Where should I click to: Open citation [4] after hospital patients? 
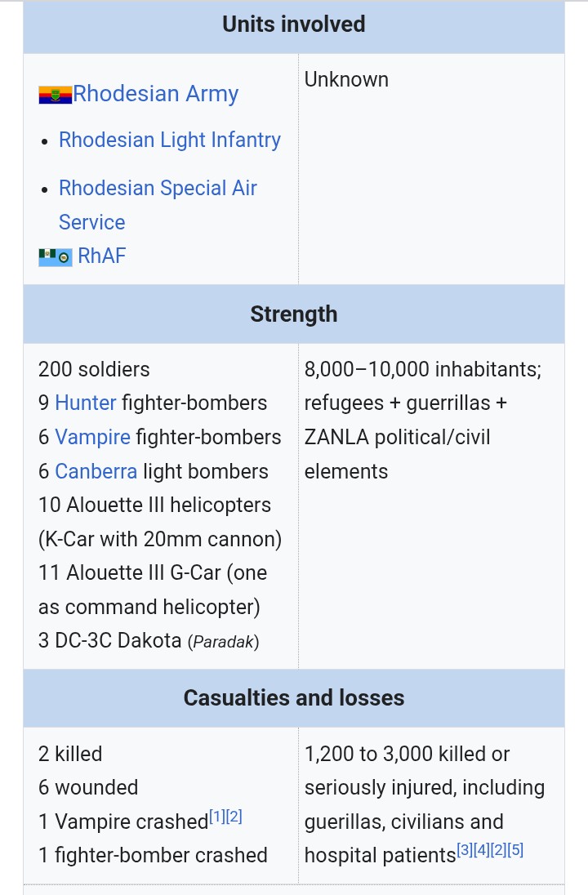(x=481, y=850)
